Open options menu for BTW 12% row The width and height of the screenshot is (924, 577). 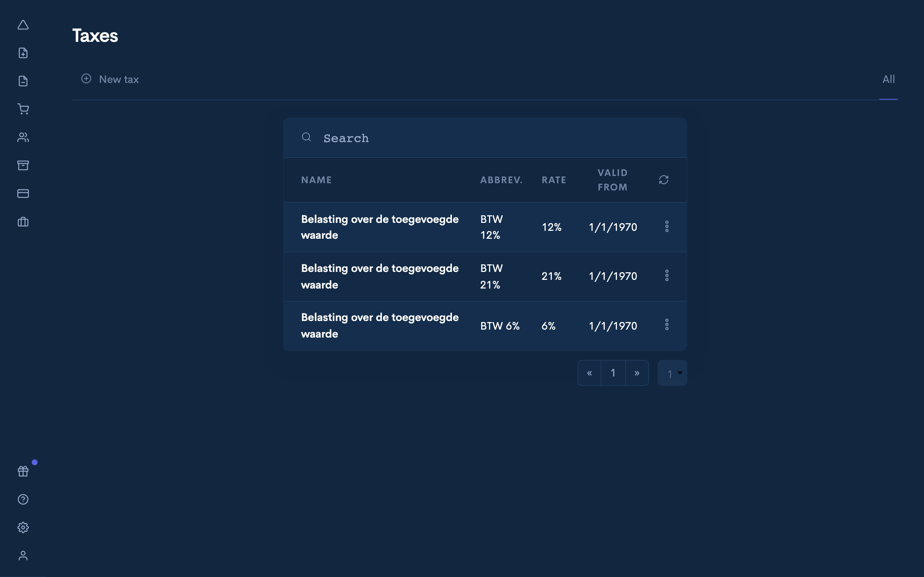coord(667,227)
